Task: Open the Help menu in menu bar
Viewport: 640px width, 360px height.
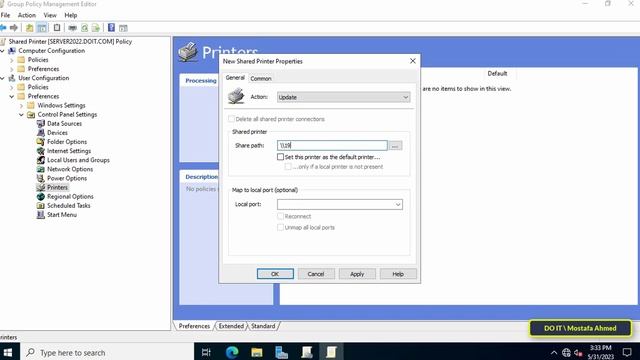Action: click(x=71, y=15)
